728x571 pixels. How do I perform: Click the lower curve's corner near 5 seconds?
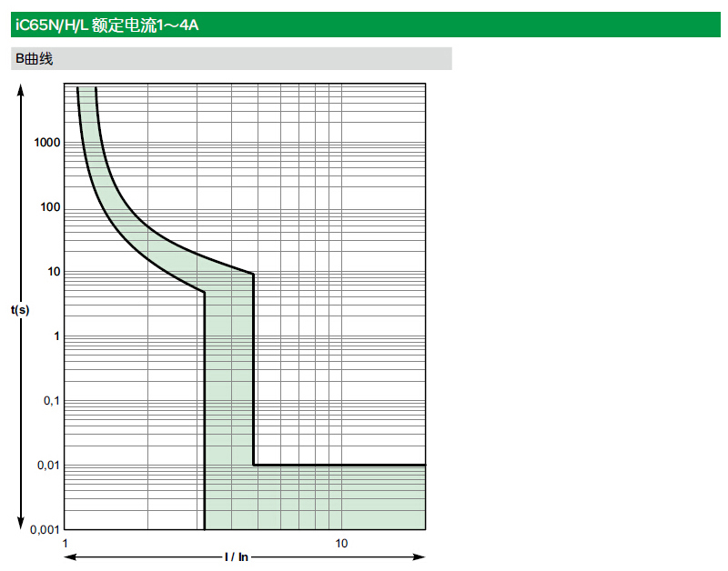[205, 292]
